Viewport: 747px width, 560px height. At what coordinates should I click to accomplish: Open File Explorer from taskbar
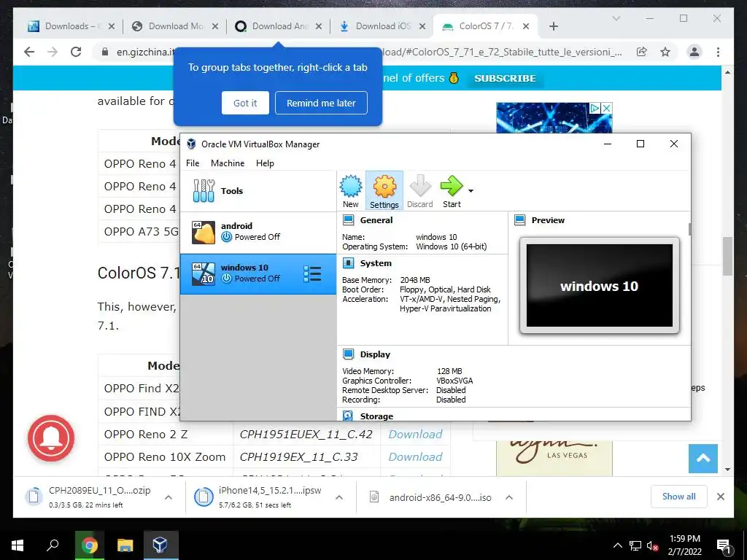click(x=125, y=545)
